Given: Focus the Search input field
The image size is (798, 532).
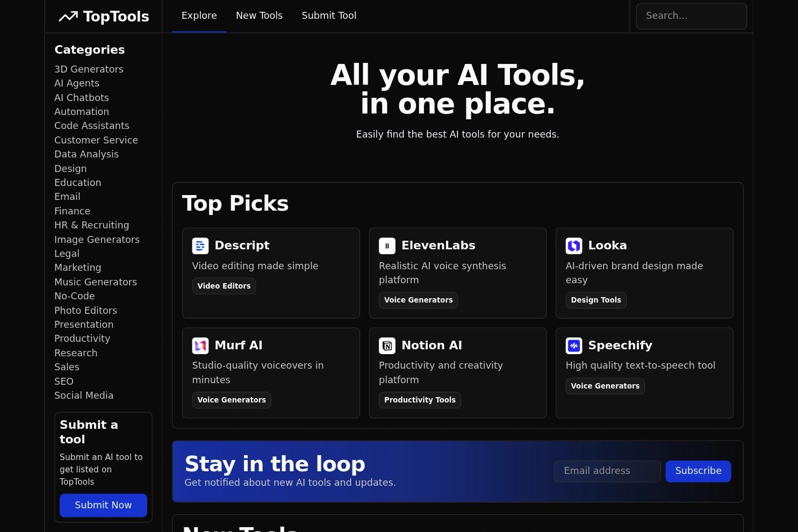Looking at the screenshot, I should click(x=691, y=16).
